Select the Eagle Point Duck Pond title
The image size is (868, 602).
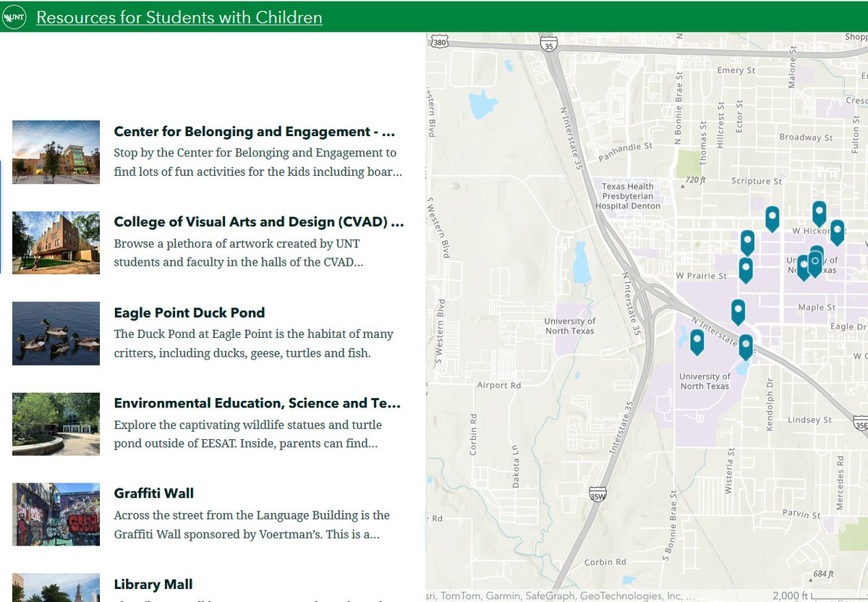tap(190, 313)
